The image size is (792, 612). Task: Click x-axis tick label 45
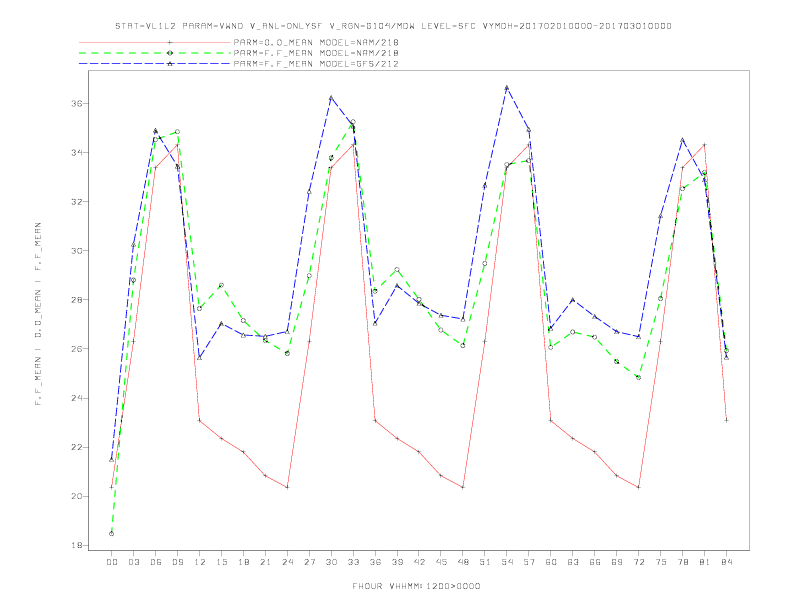tap(441, 562)
